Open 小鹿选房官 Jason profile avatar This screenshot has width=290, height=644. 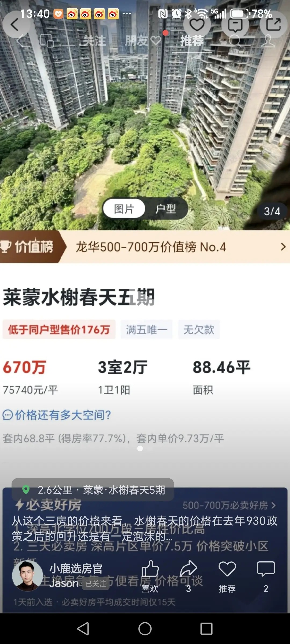tap(27, 576)
